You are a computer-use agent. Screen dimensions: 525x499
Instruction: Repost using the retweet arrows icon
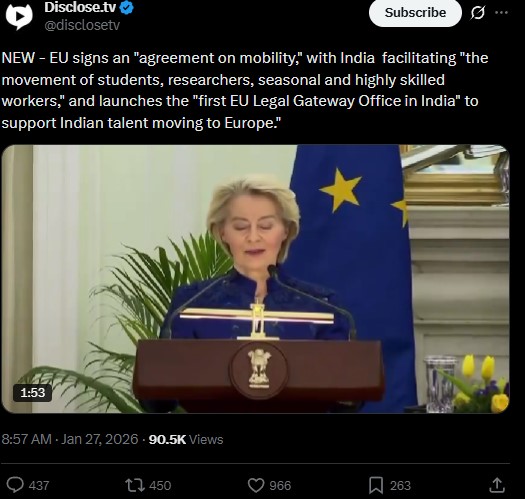(x=135, y=485)
